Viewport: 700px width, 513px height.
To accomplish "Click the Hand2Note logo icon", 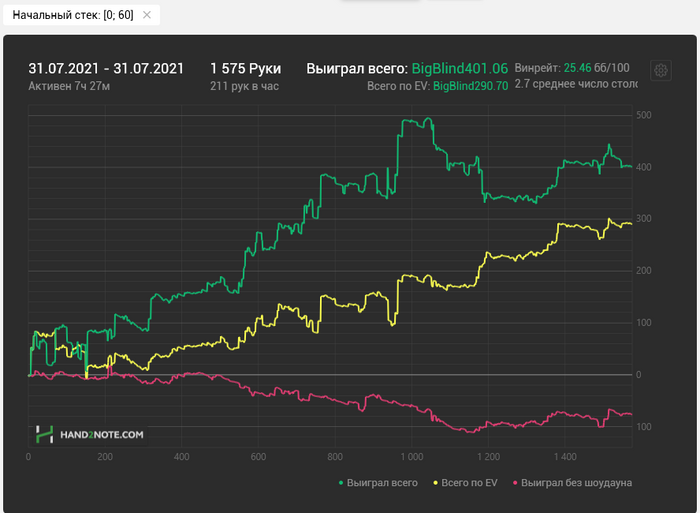I will pyautogui.click(x=44, y=434).
